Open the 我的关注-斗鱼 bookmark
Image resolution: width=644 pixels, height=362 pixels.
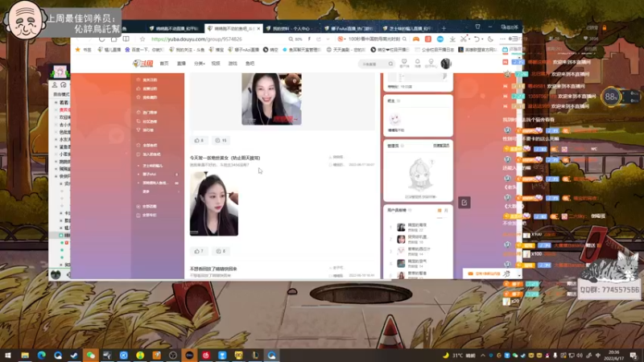click(x=186, y=50)
